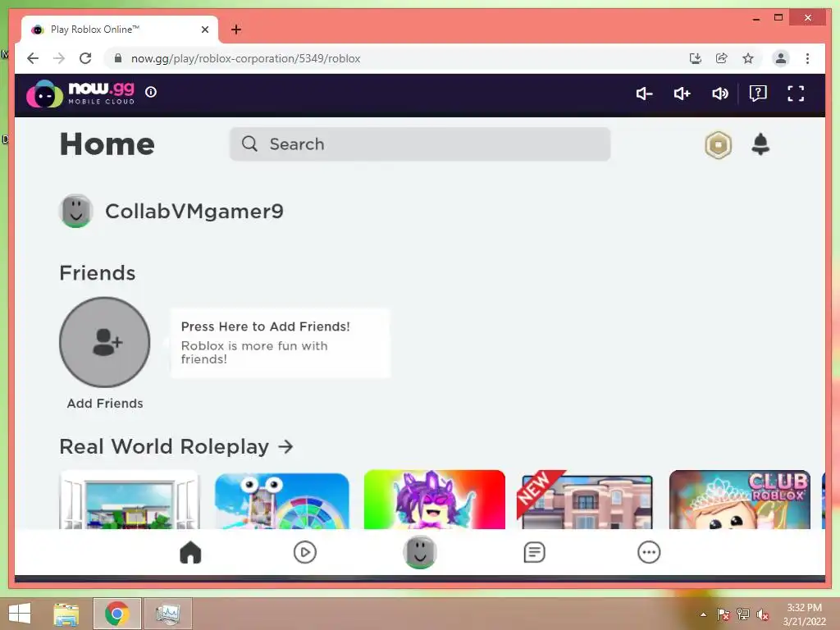Go forward in Chrome
This screenshot has width=840, height=630.
[x=59, y=58]
